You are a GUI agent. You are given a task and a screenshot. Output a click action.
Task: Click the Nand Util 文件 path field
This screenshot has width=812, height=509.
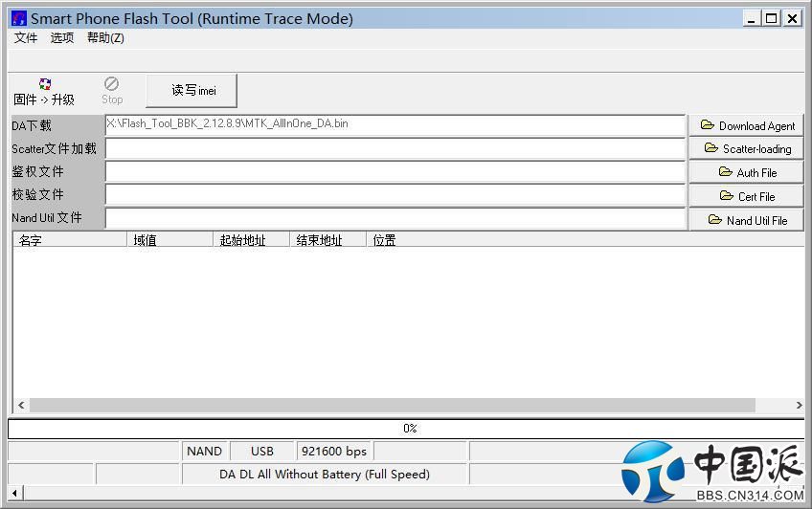tap(395, 218)
